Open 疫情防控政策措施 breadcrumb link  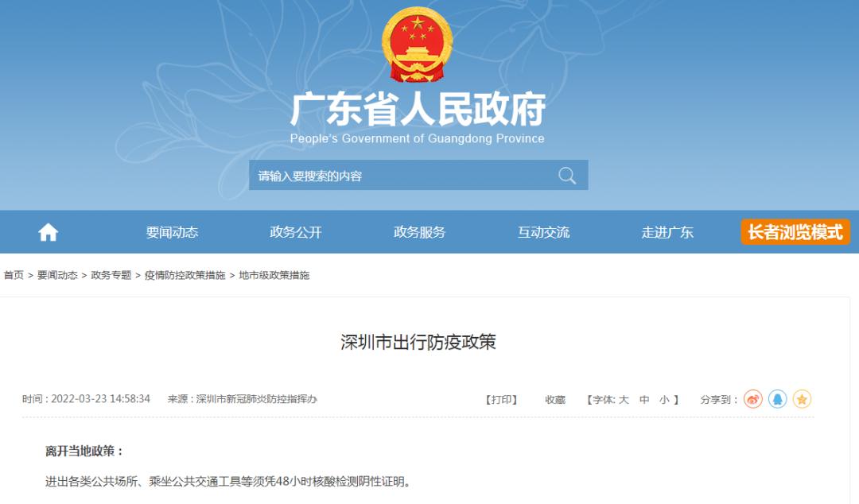coord(185,275)
